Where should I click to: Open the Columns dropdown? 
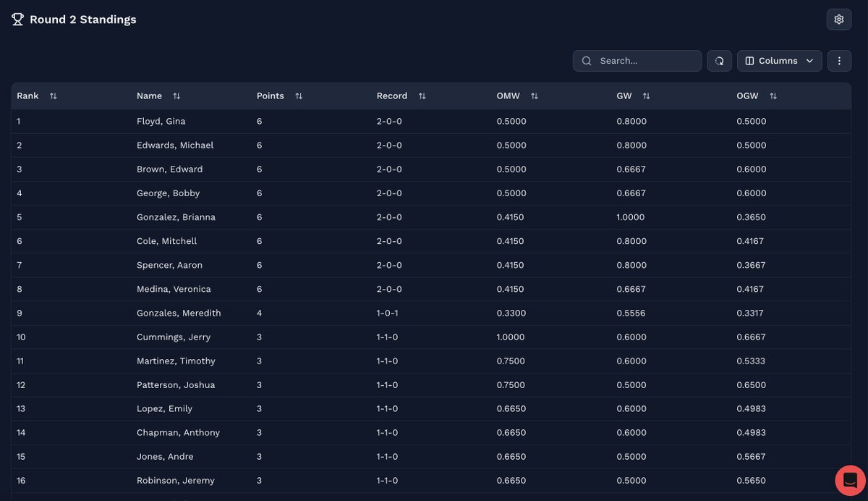(780, 61)
